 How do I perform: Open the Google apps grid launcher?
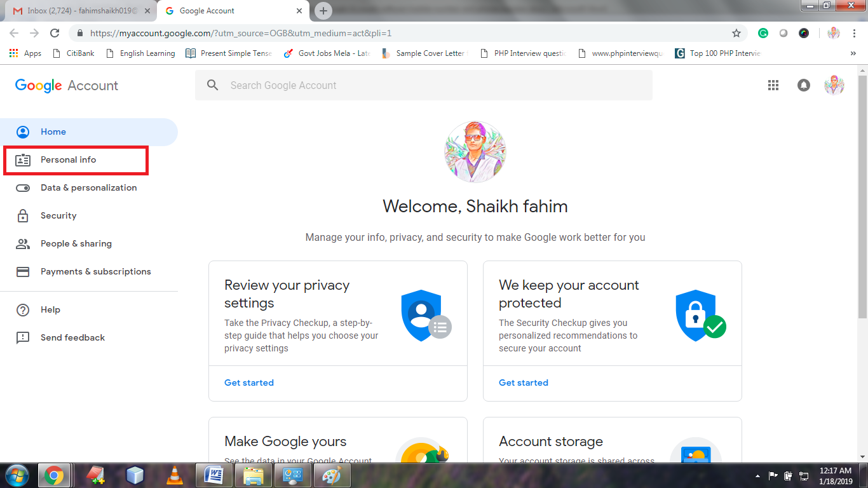[x=773, y=85]
